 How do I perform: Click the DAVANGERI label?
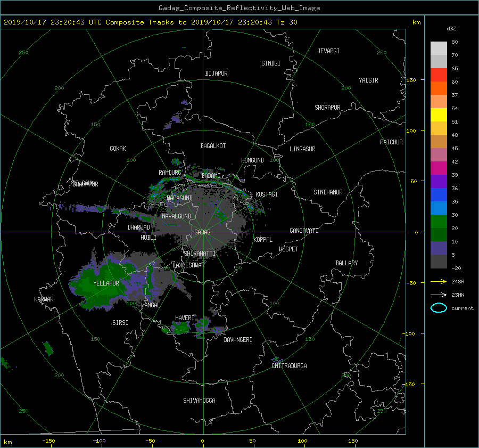[x=238, y=340]
